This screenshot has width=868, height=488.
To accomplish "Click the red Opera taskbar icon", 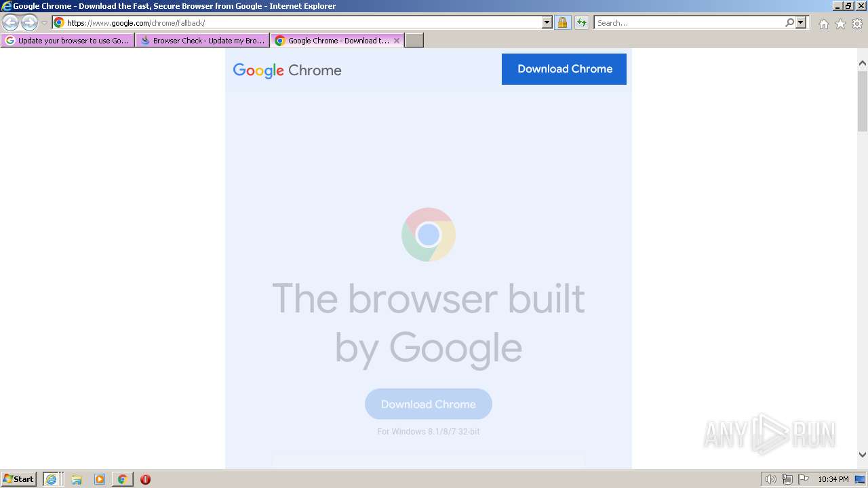I will (145, 479).
